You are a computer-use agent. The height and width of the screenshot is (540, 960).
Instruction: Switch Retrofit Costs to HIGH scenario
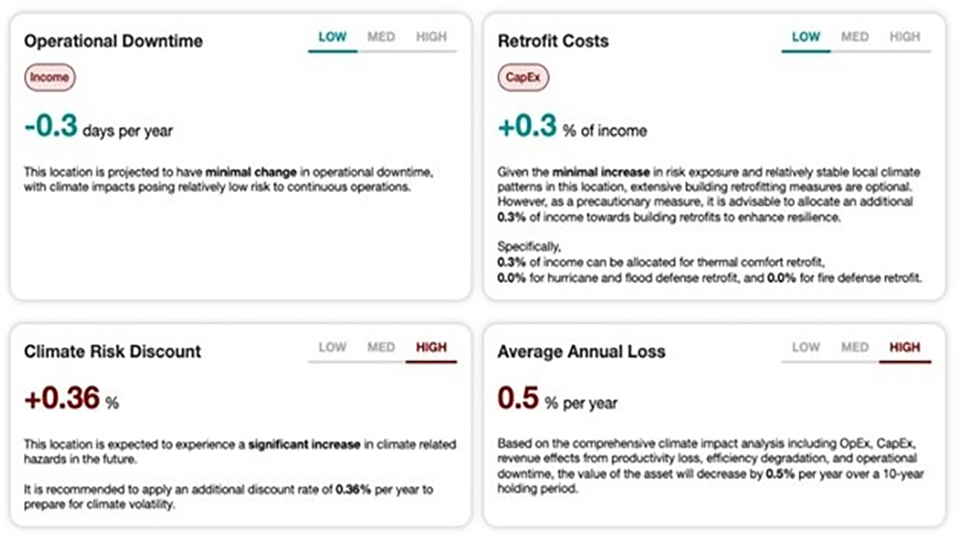pyautogui.click(x=904, y=38)
